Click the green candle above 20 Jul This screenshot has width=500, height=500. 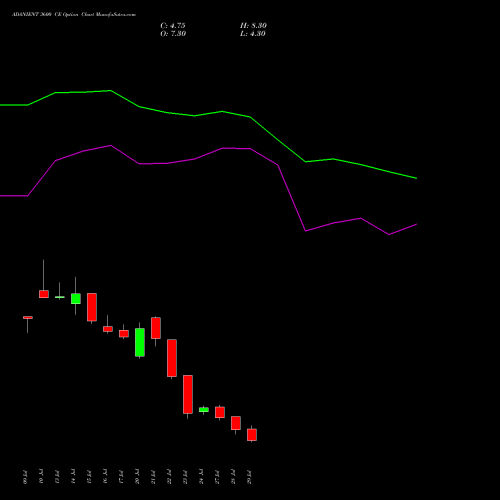pyautogui.click(x=140, y=342)
